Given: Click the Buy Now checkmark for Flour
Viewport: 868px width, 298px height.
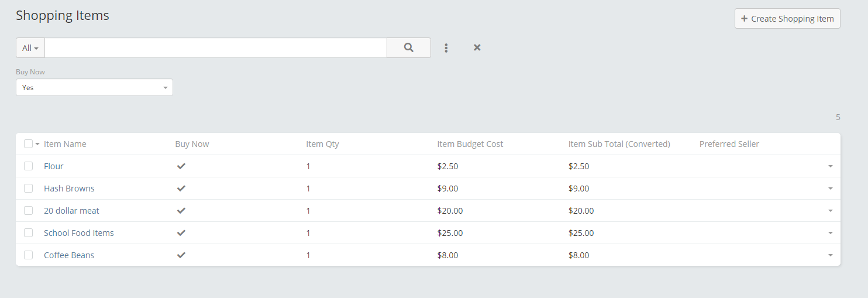Looking at the screenshot, I should [x=181, y=166].
